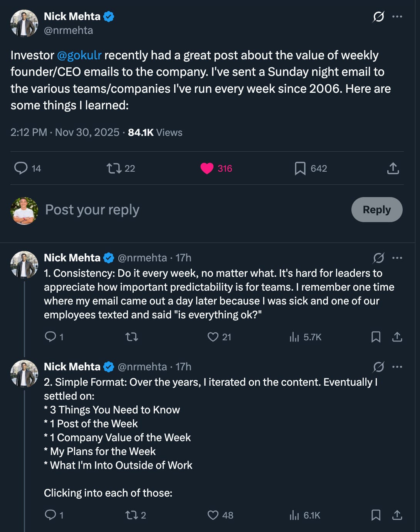
Task: Open the more options menu on main post
Action: coord(397,17)
